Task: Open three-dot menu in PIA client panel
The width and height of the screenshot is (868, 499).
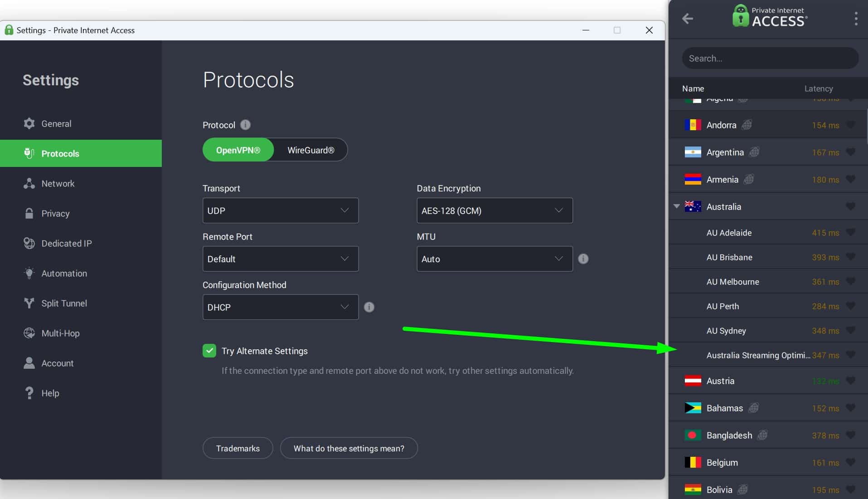Action: point(856,19)
